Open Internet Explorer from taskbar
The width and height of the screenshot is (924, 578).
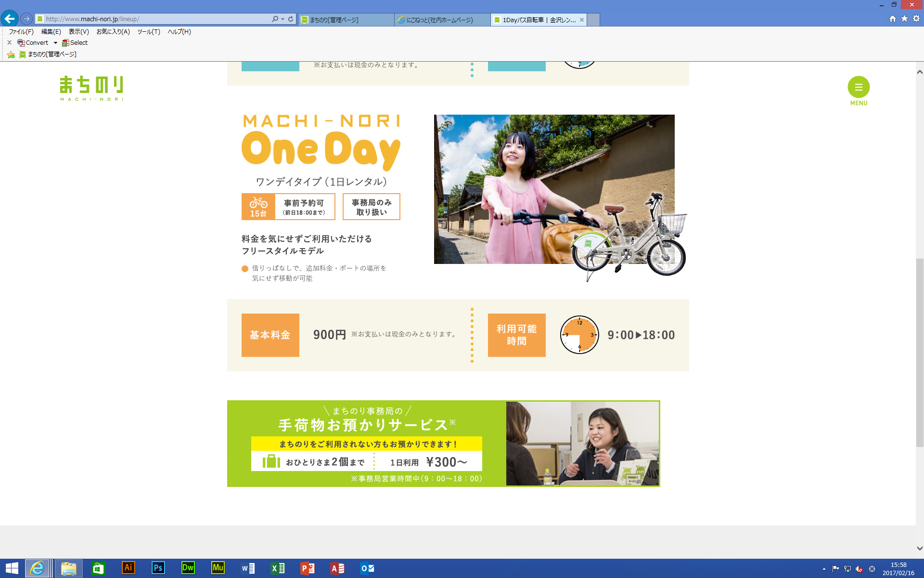[x=37, y=568]
